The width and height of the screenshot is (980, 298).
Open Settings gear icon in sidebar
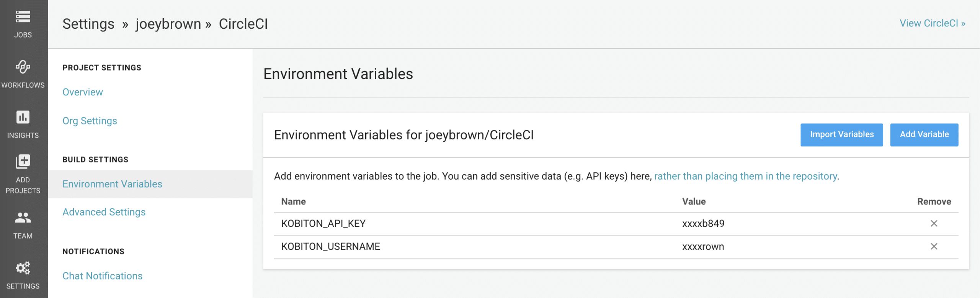pyautogui.click(x=23, y=268)
